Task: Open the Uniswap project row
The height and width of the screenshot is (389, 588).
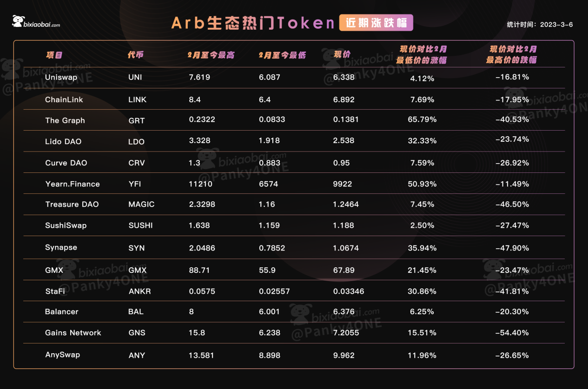Action: [x=294, y=78]
